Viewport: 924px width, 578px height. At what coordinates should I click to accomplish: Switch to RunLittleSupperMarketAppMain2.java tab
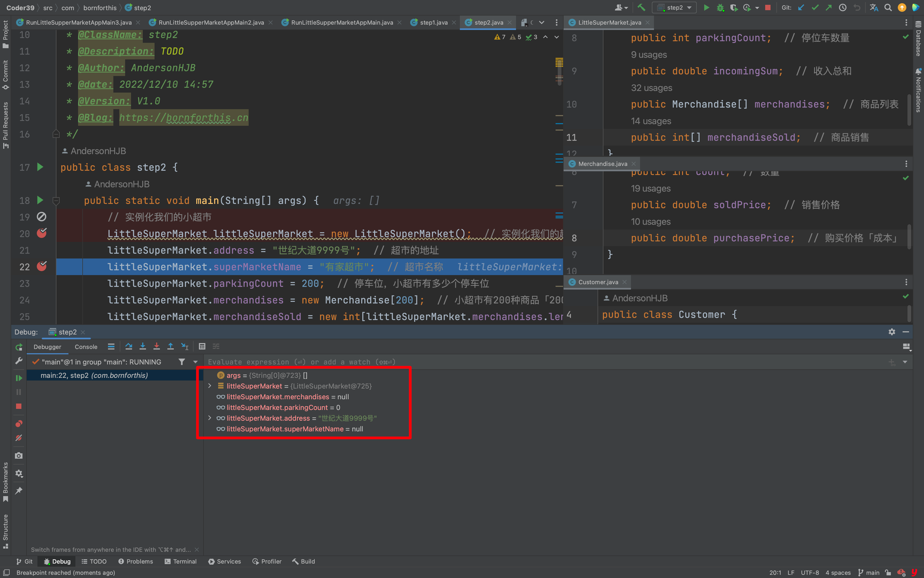click(211, 22)
